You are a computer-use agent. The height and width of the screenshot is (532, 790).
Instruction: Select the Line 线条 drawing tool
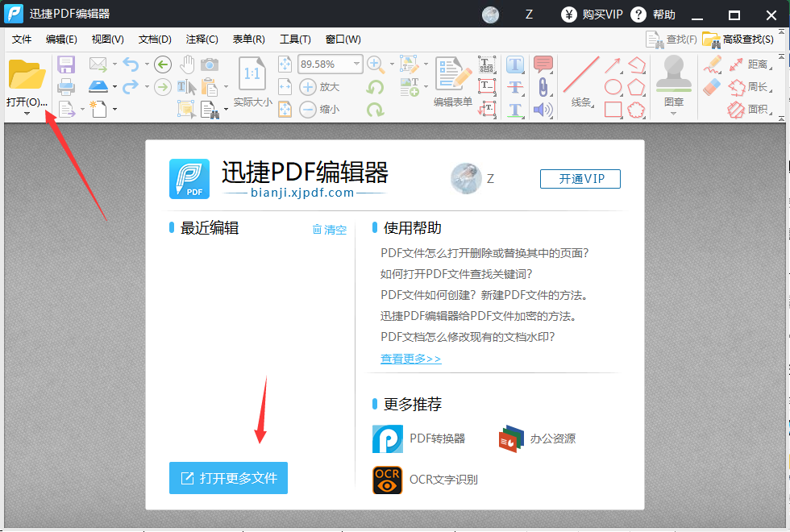pyautogui.click(x=581, y=81)
